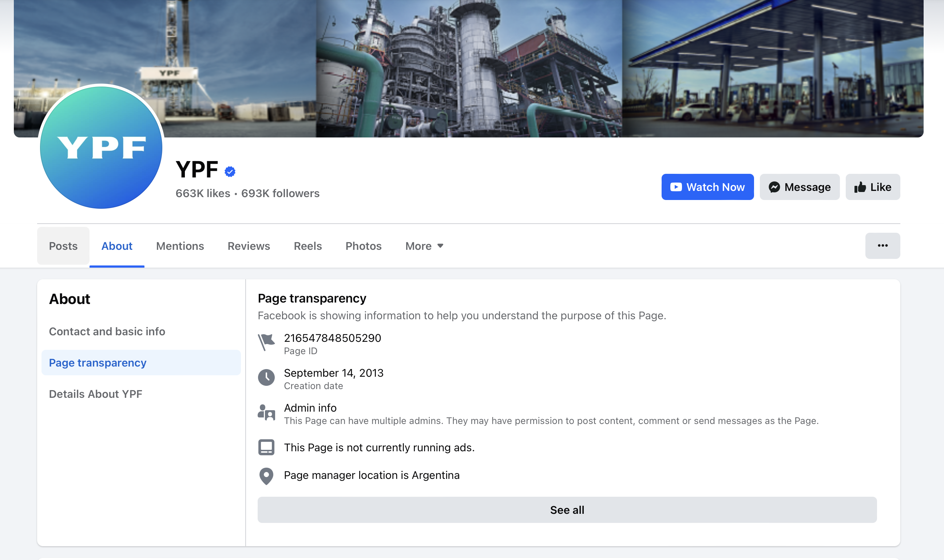
Task: Click the About heading in sidebar
Action: tap(70, 299)
